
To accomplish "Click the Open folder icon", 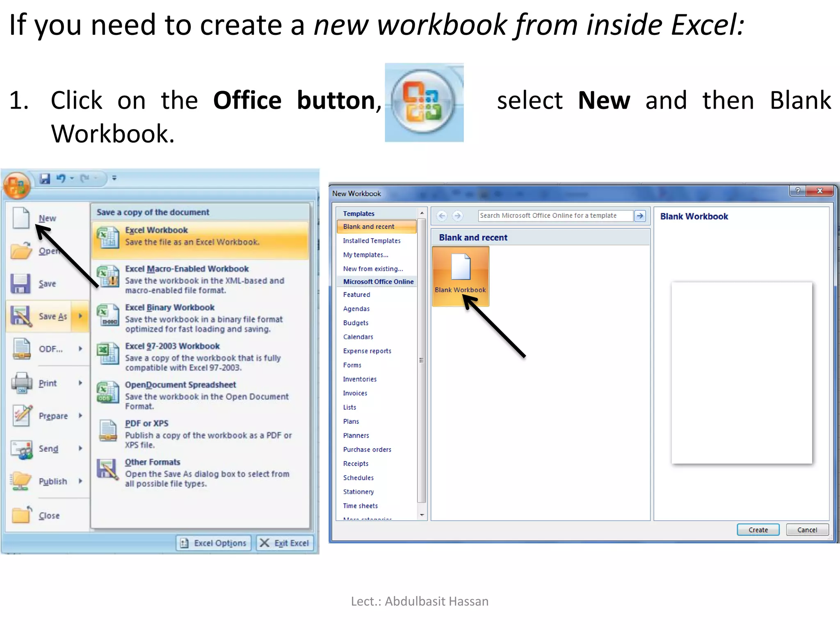I will pos(21,250).
